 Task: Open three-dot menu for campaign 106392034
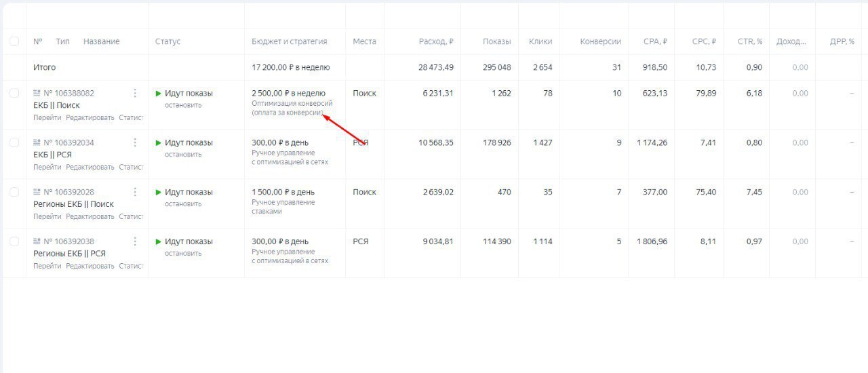[x=135, y=142]
